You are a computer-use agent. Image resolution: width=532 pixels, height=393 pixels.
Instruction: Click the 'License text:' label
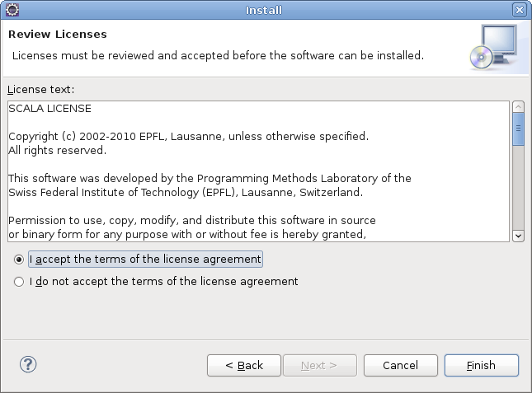click(x=40, y=90)
